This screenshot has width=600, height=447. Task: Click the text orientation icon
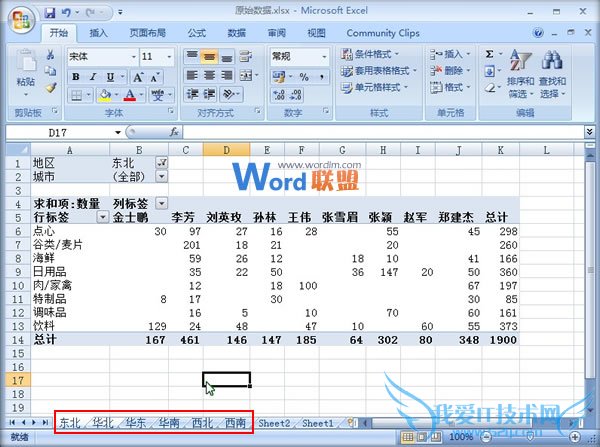pyautogui.click(x=228, y=94)
